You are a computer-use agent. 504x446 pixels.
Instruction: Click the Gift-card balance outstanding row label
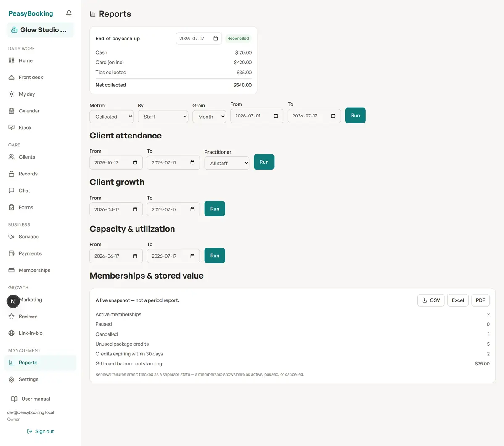pyautogui.click(x=129, y=364)
